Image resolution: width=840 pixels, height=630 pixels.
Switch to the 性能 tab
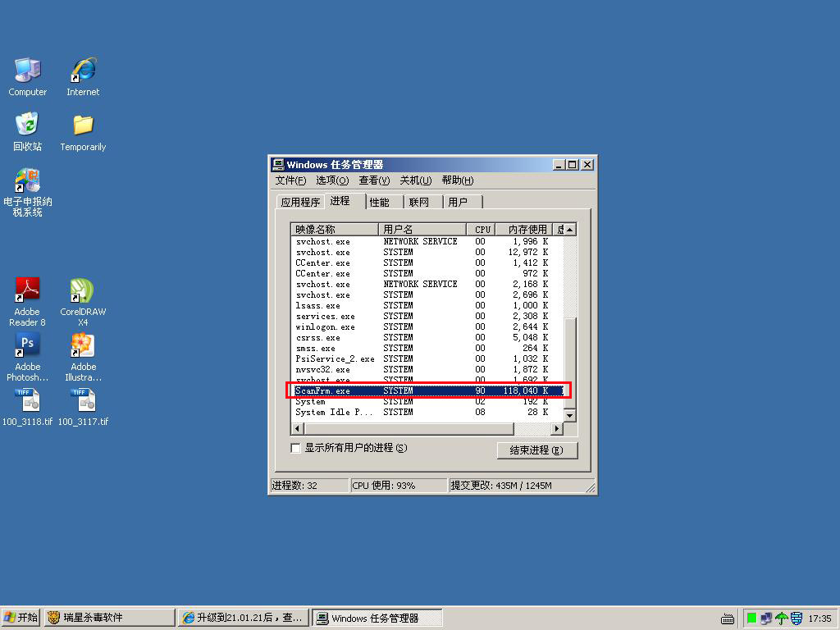click(x=379, y=202)
